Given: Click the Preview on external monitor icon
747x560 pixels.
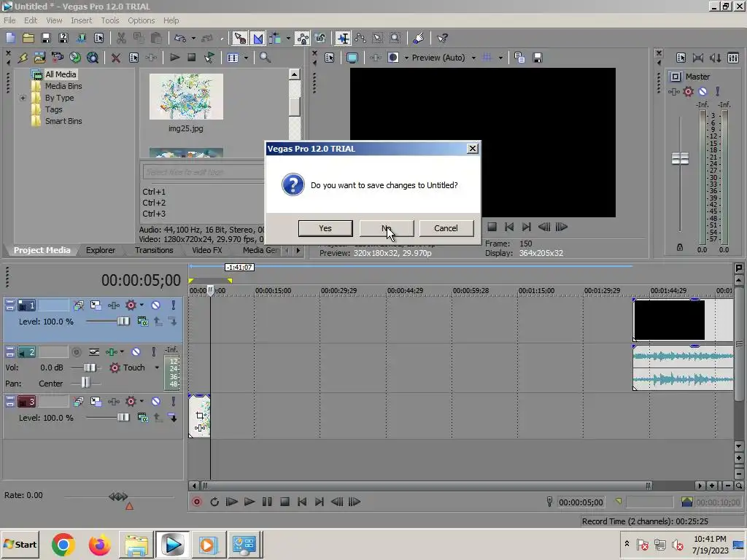Looking at the screenshot, I should click(x=352, y=58).
